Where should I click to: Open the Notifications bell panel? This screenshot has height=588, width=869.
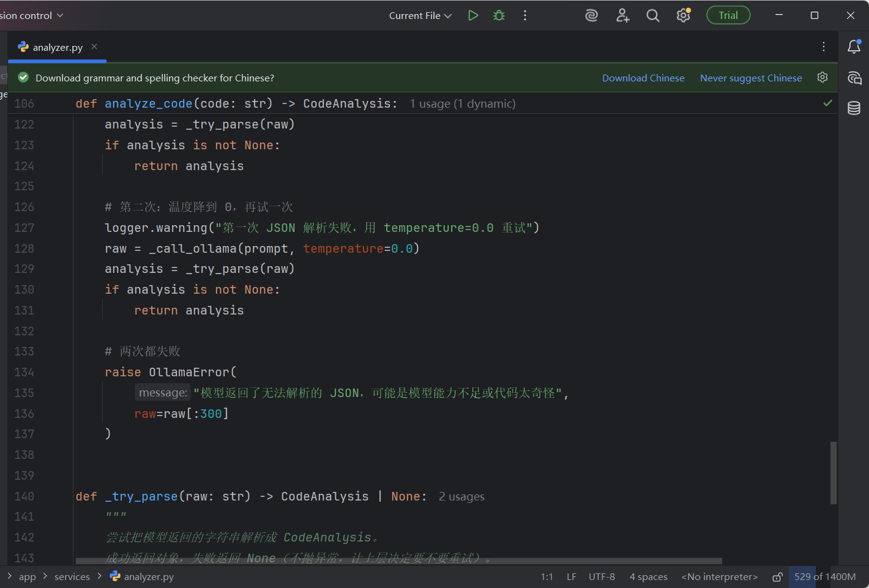coord(854,47)
